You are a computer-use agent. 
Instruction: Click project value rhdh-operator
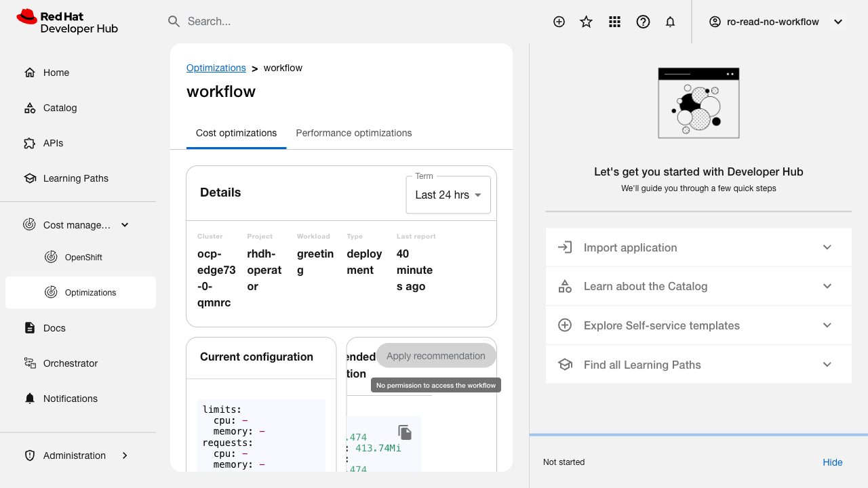pyautogui.click(x=264, y=270)
